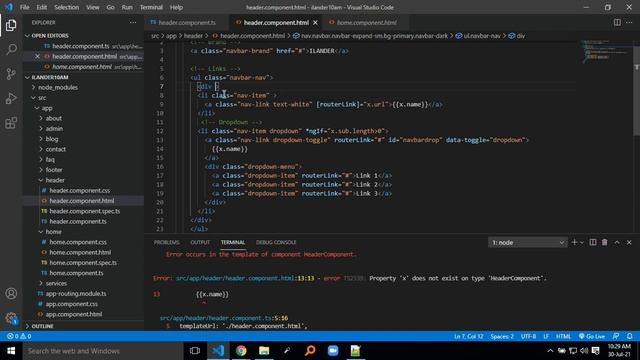Open Chrome from the taskbar
Screen dimensions: 640x360
[x=241, y=351]
